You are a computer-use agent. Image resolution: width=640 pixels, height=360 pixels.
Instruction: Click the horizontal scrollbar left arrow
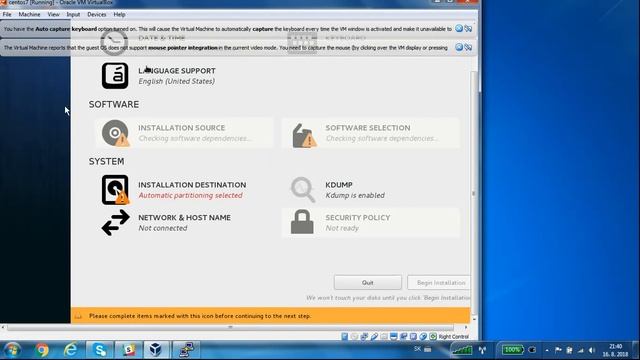click(x=3, y=327)
